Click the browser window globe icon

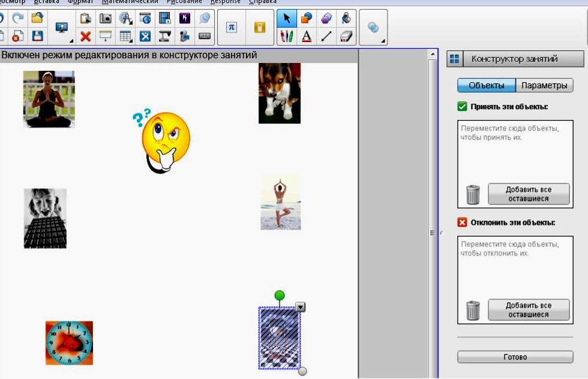[x=145, y=17]
